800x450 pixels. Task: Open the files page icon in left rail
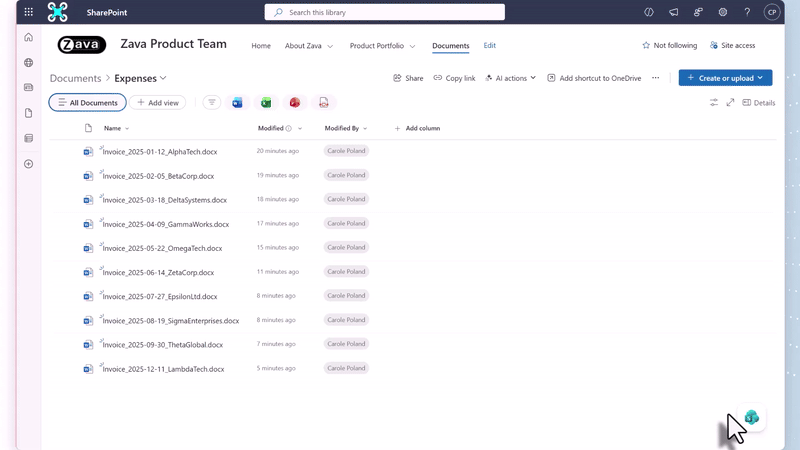pos(29,113)
